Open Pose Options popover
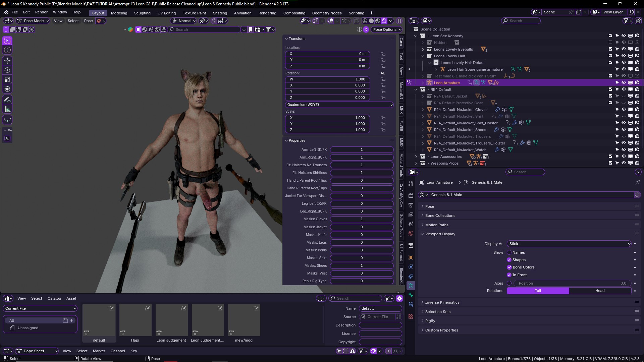 pos(387,29)
